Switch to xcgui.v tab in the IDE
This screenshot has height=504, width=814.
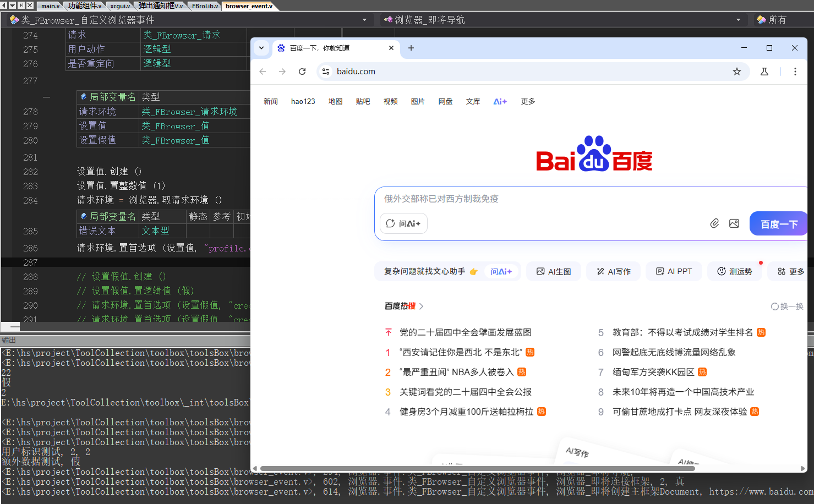(120, 6)
